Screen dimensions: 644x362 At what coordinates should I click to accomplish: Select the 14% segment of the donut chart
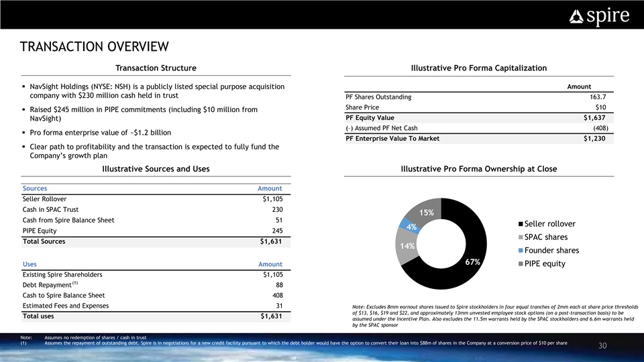click(x=405, y=246)
